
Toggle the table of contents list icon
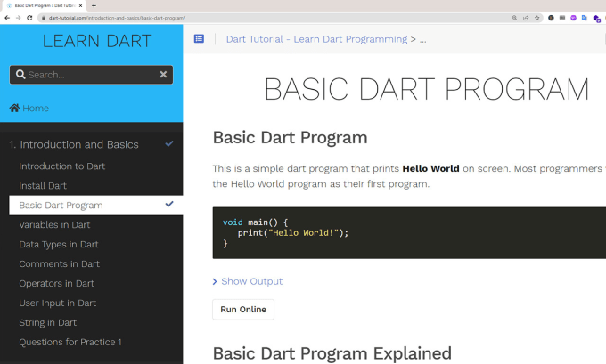[199, 38]
